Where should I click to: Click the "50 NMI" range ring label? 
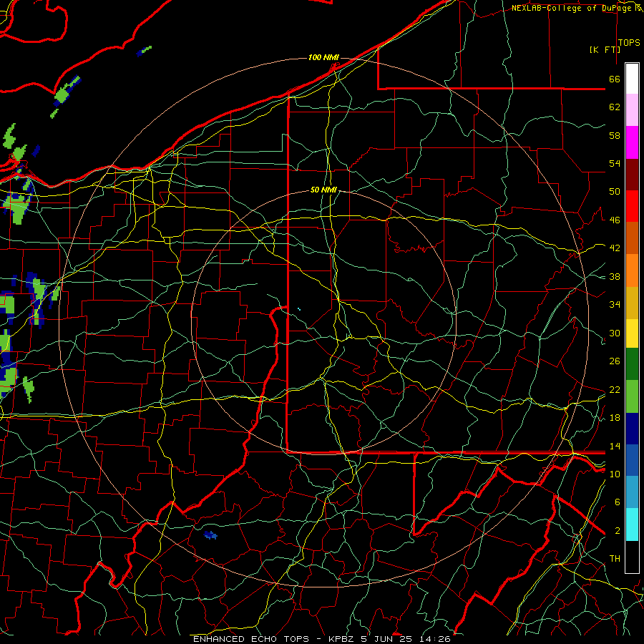coord(323,190)
